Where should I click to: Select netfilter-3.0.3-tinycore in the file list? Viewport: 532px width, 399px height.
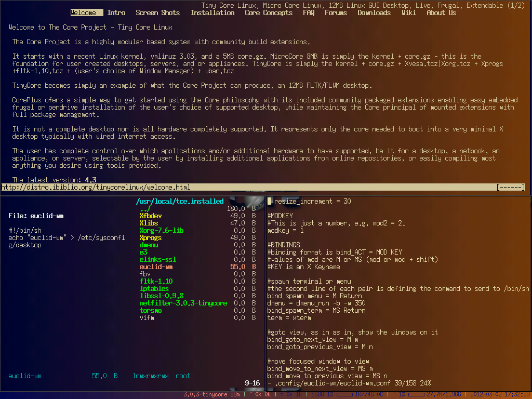(x=183, y=303)
